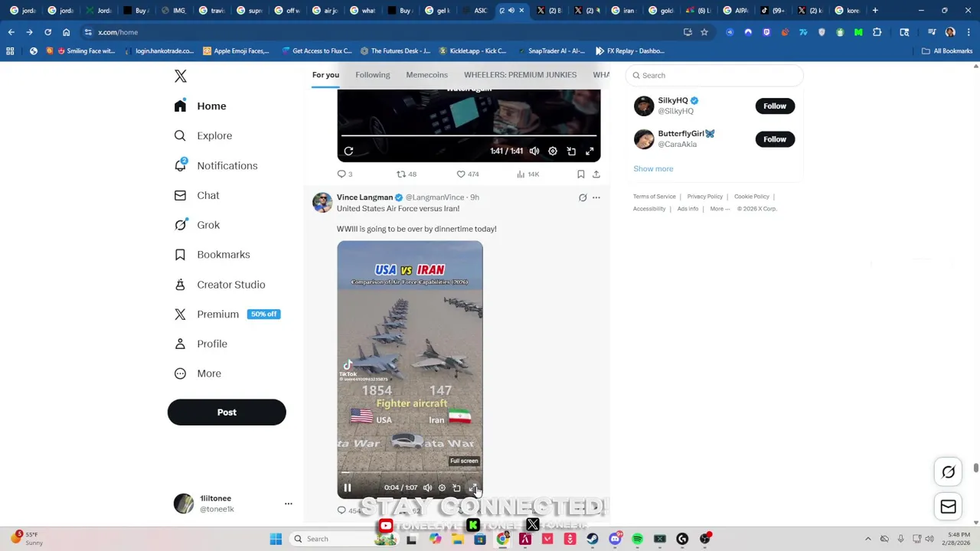Repost the post with 48 reposts

point(406,174)
